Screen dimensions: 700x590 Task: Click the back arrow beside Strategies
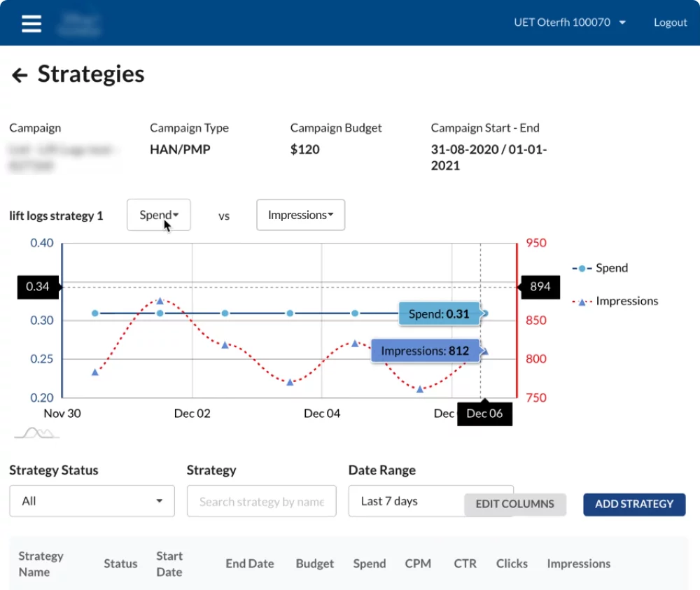[19, 75]
